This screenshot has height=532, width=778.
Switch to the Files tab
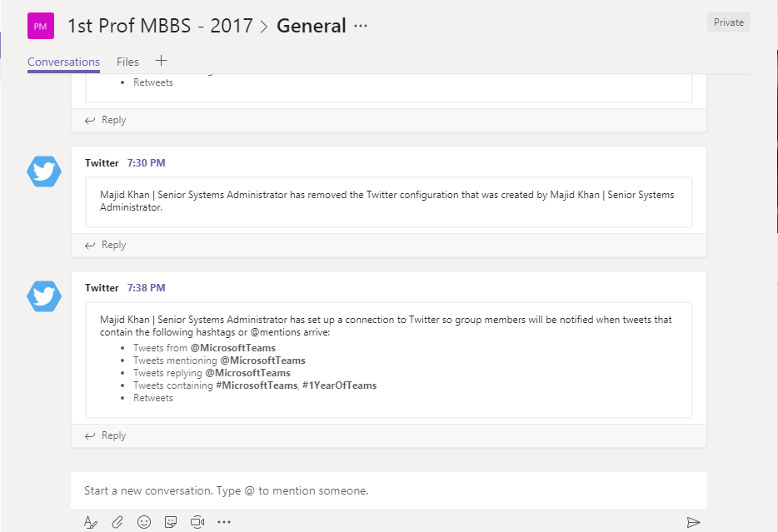pyautogui.click(x=127, y=62)
